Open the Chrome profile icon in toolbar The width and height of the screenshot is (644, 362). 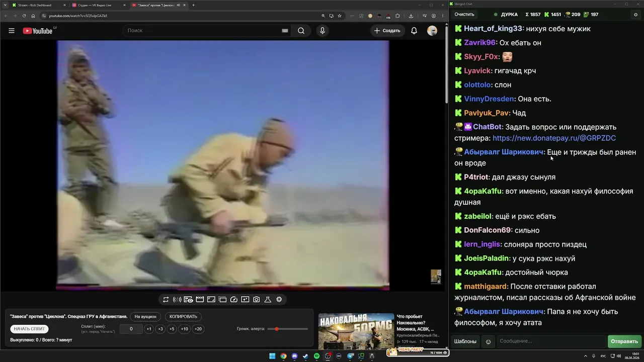pos(434,16)
